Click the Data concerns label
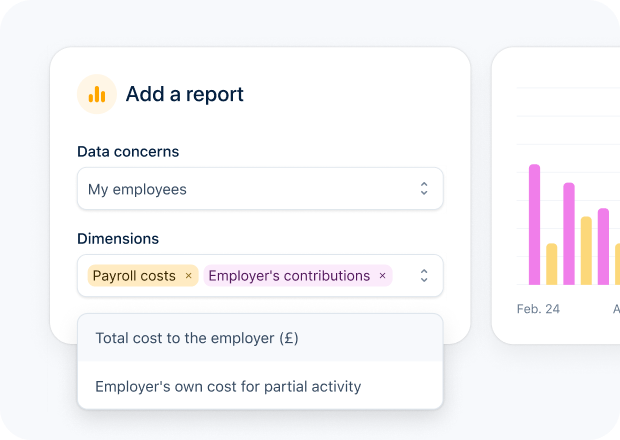 128,151
